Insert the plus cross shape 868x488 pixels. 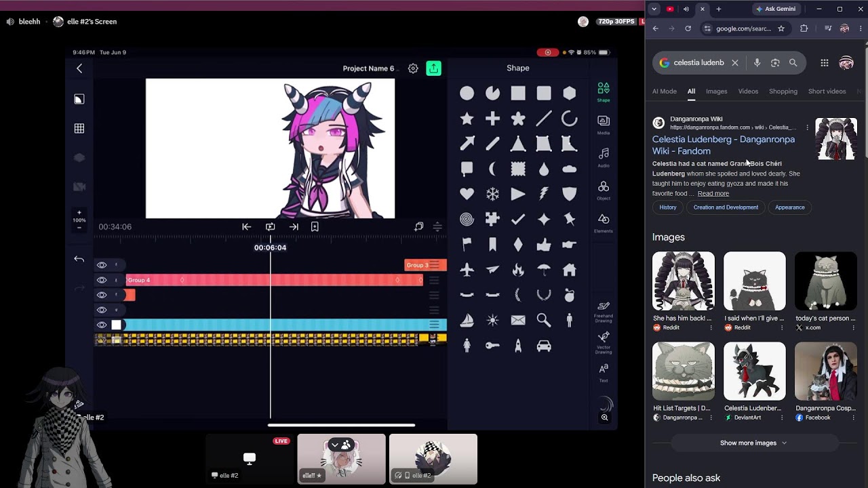(492, 119)
